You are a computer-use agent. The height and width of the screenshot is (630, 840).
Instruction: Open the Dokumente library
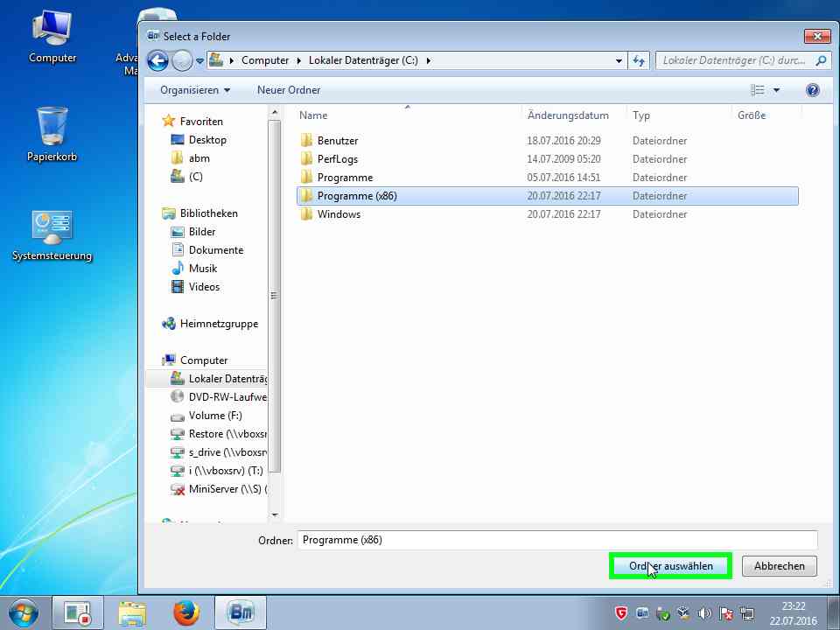pos(216,250)
